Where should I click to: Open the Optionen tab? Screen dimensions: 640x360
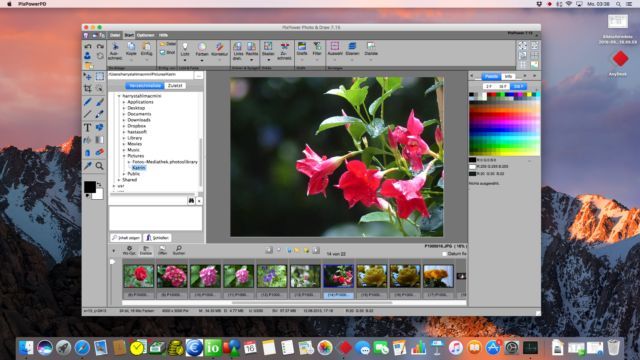click(x=145, y=35)
